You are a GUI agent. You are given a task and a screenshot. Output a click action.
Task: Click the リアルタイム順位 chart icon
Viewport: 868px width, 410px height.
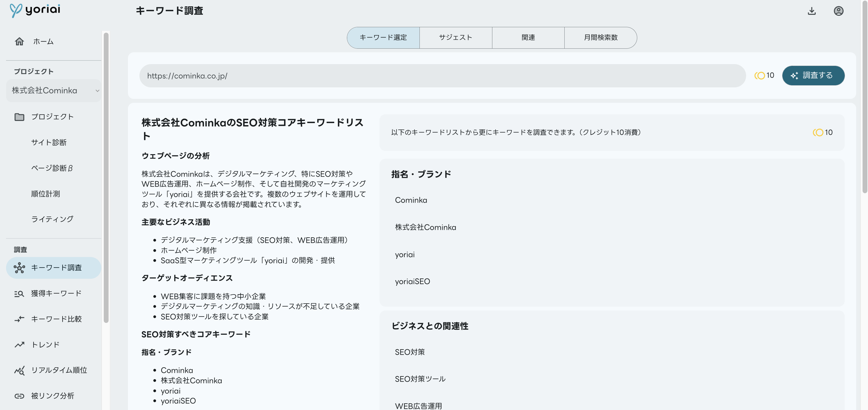click(20, 370)
